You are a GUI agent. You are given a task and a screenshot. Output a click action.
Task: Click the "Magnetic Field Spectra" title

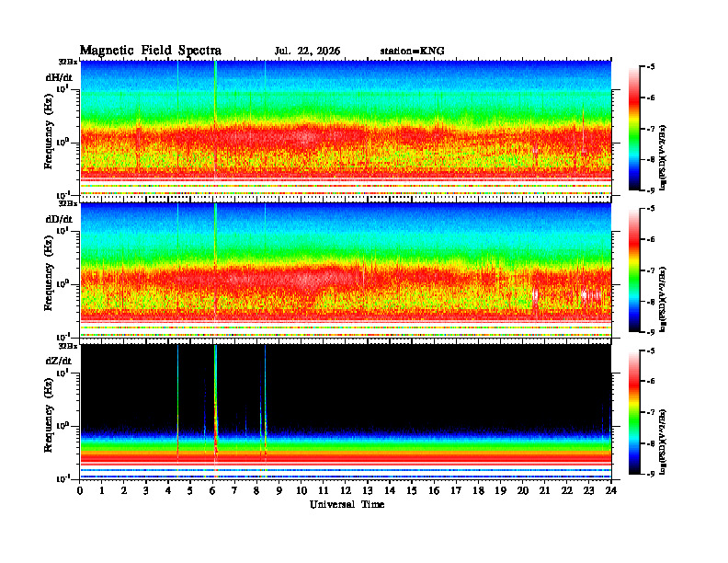pos(151,51)
